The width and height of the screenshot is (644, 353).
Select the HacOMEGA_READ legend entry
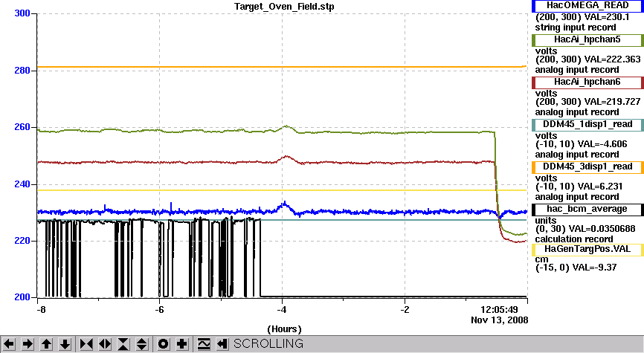point(587,6)
